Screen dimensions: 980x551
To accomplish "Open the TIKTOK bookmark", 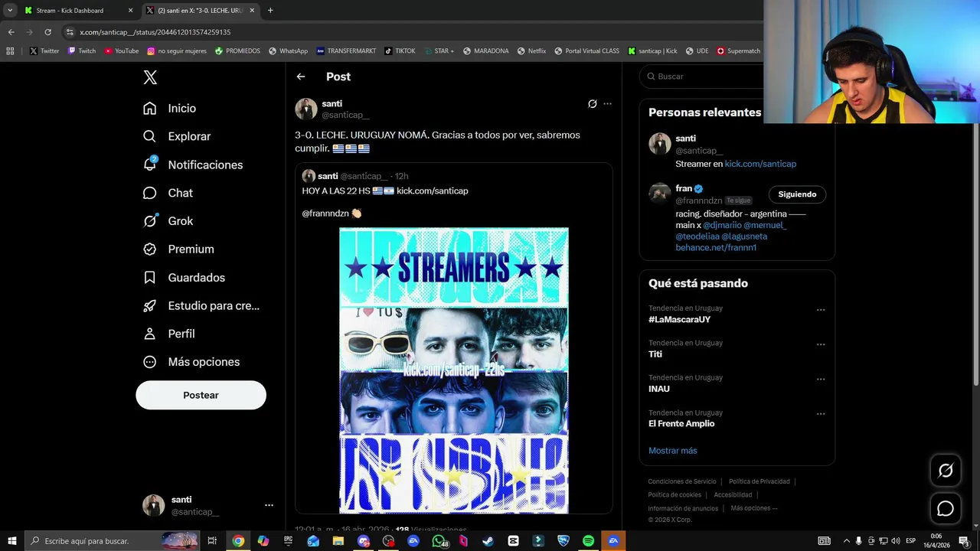I will [x=400, y=51].
